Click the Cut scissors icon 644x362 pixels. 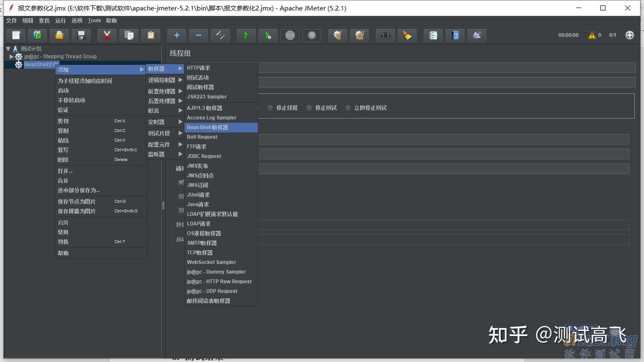[107, 35]
